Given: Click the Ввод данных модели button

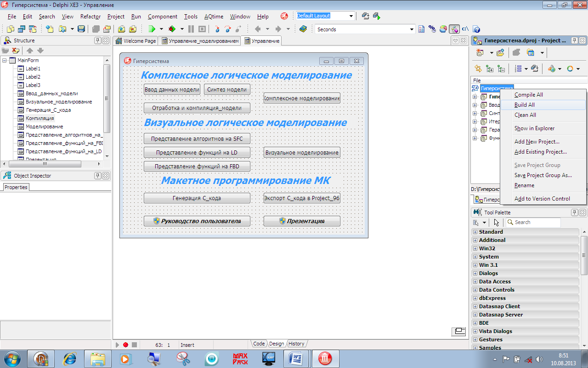Looking at the screenshot, I should (x=172, y=90).
